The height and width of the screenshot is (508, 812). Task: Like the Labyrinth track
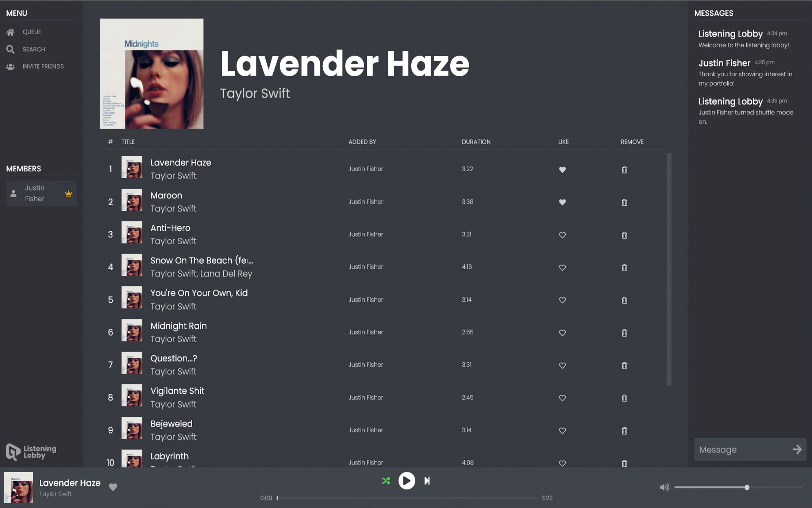(562, 463)
